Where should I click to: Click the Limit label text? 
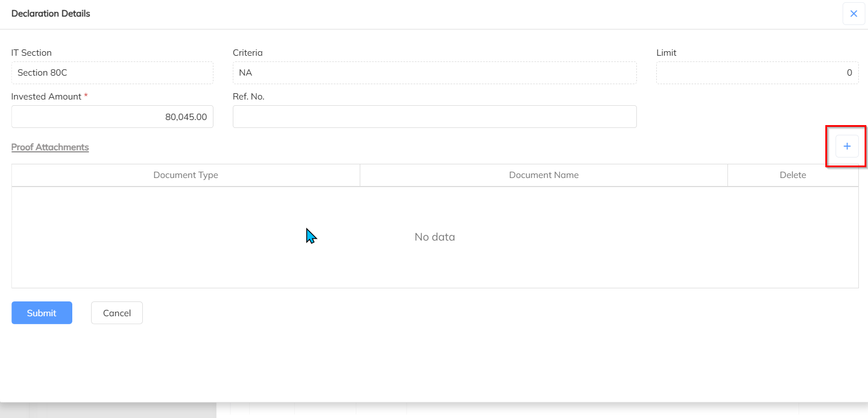(666, 53)
